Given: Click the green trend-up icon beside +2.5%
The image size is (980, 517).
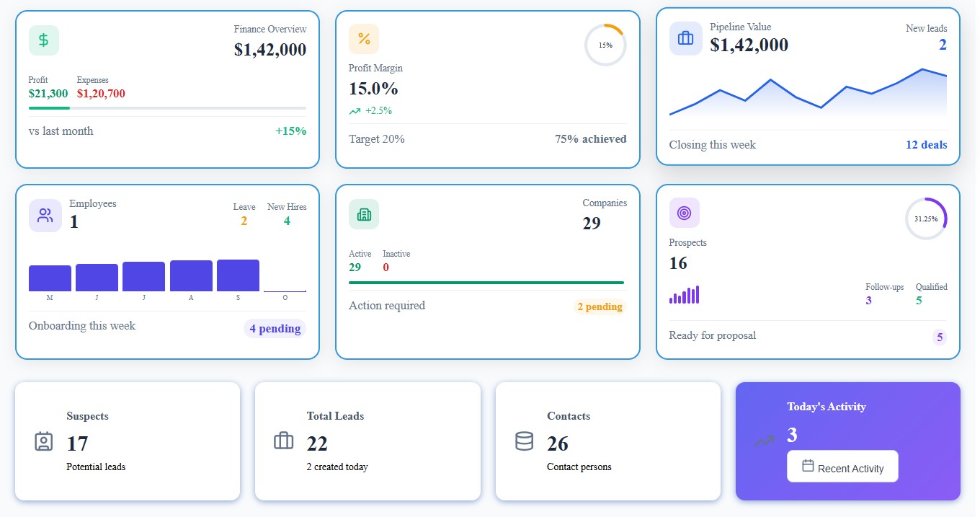Looking at the screenshot, I should tap(355, 111).
